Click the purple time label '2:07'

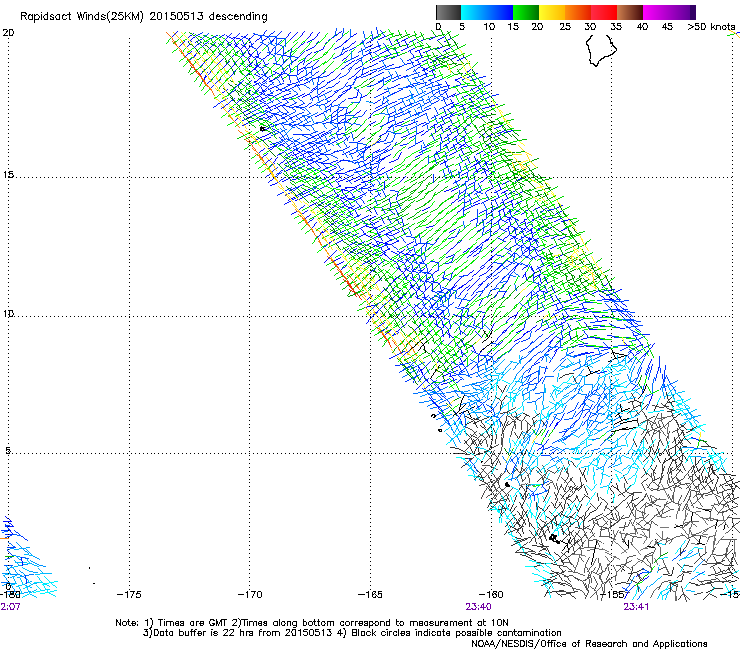pyautogui.click(x=10, y=607)
